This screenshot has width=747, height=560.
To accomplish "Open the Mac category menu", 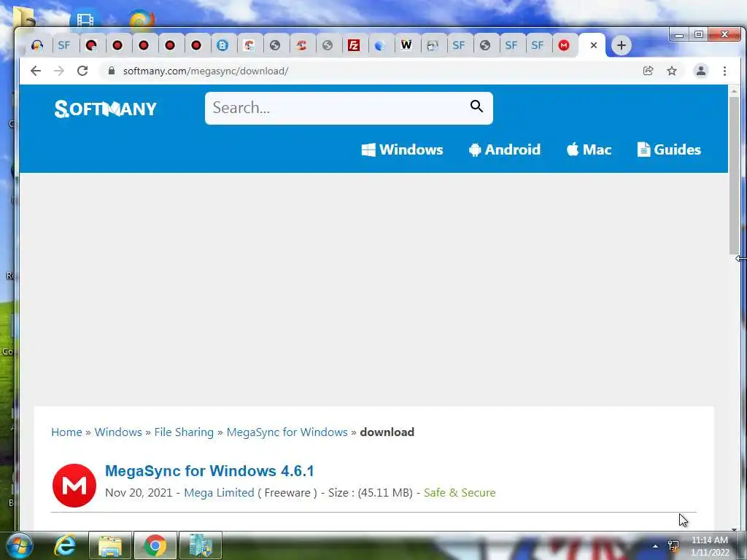I will 589,149.
